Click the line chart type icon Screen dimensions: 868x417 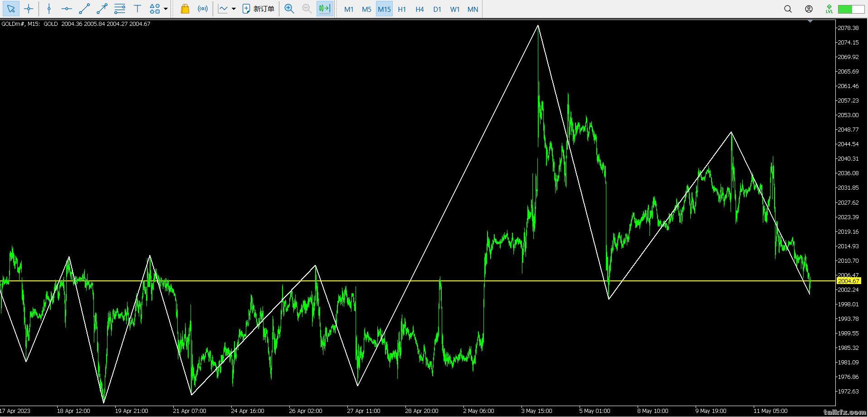point(223,9)
